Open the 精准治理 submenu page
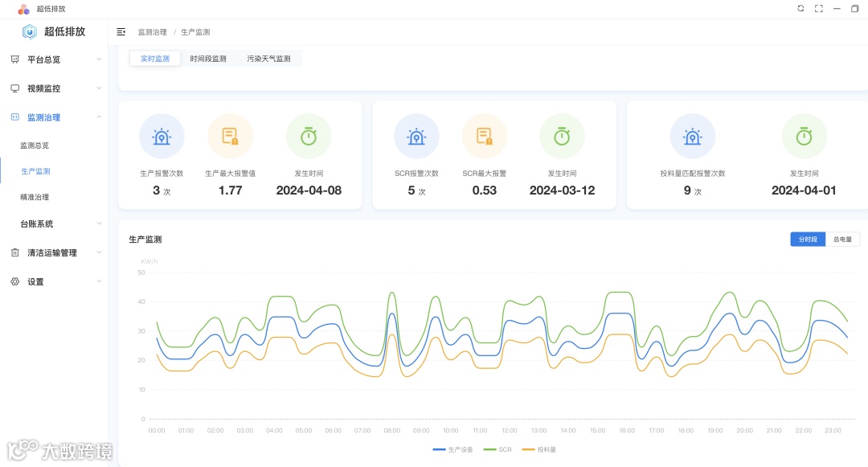Viewport: 868px width, 467px height. pos(35,197)
